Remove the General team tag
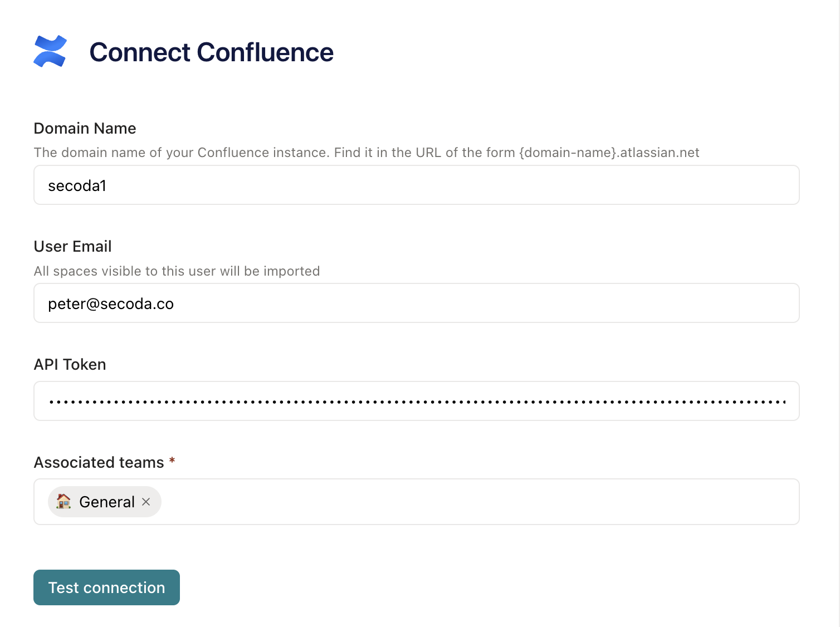The image size is (840, 627). click(146, 502)
